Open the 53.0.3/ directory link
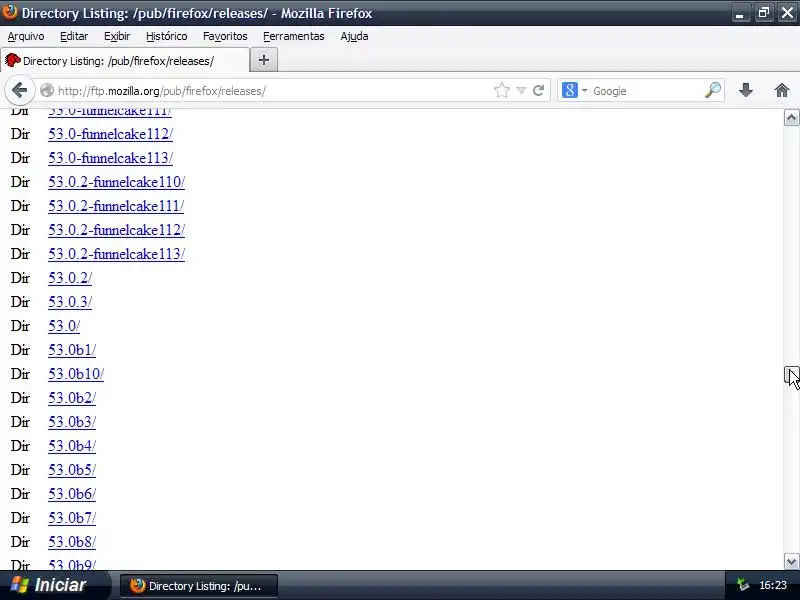The width and height of the screenshot is (800, 600). click(x=70, y=302)
